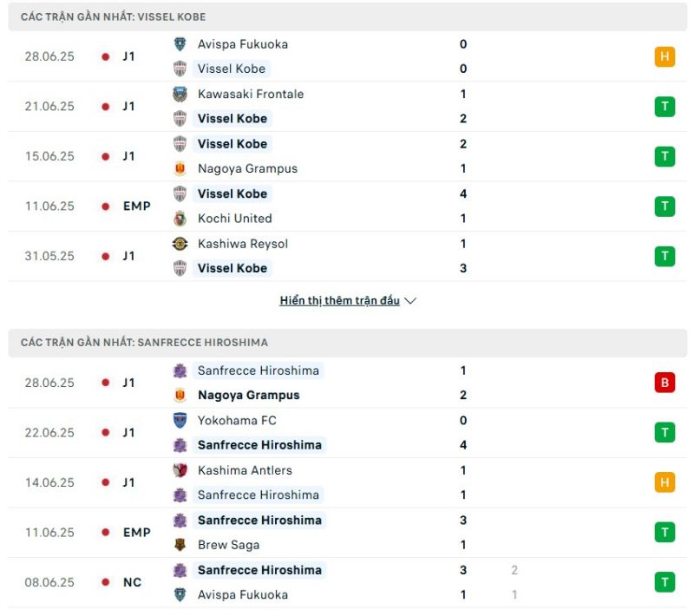This screenshot has width=694, height=616.
Task: Click the Kawasaki Frontale team crest
Action: point(180,94)
